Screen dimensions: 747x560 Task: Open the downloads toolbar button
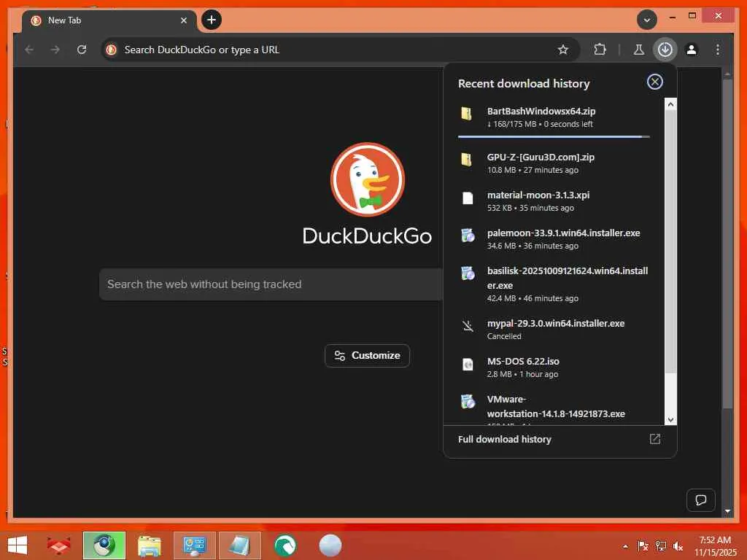(665, 50)
